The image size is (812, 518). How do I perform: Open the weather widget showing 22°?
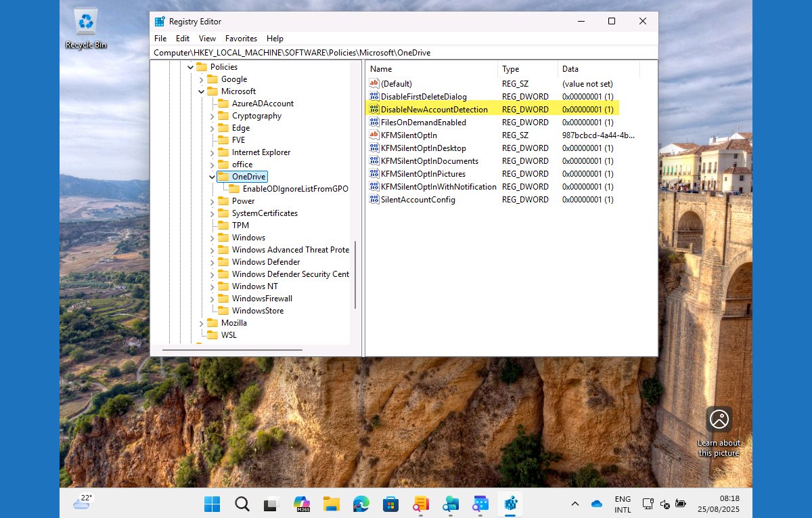(83, 502)
